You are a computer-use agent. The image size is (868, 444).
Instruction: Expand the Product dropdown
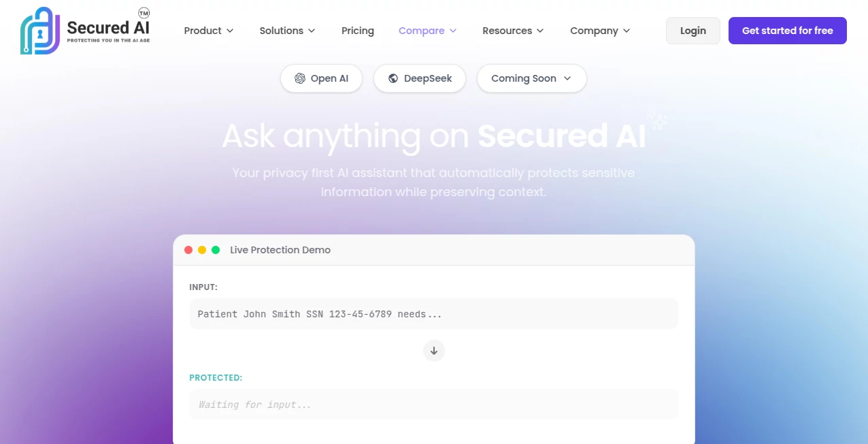(208, 31)
